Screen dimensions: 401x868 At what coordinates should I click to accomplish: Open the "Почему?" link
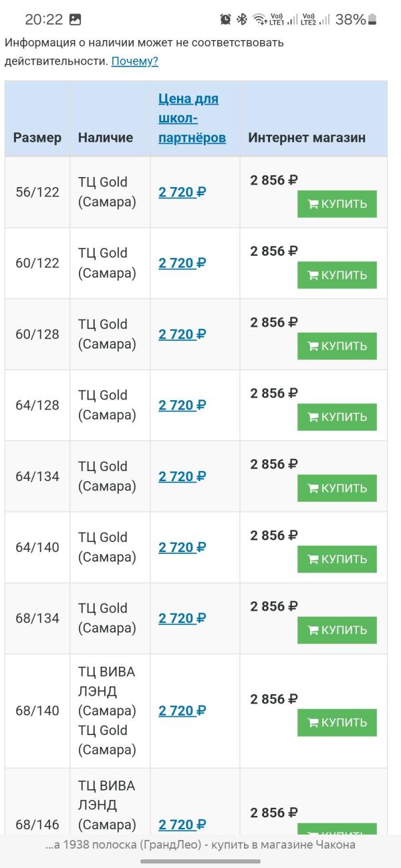click(135, 61)
